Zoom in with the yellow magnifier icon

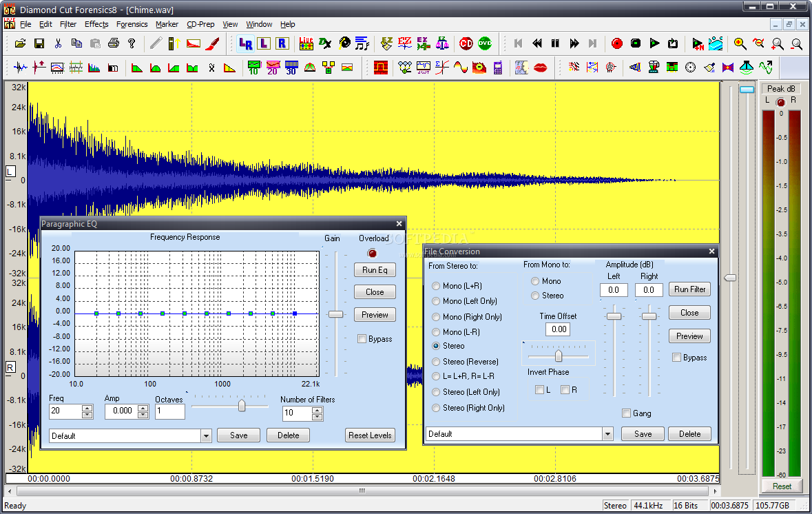(740, 43)
